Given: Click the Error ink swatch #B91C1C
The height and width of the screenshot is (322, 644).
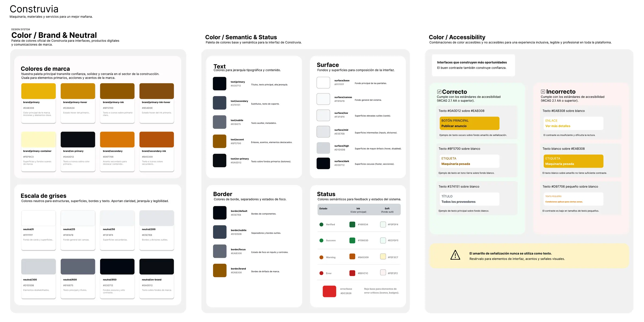Looking at the screenshot, I should (x=352, y=273).
